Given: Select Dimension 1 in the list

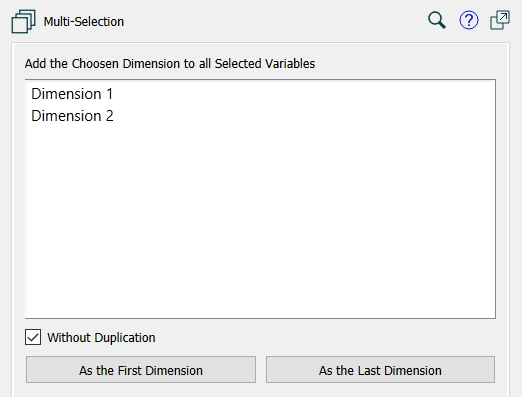Looking at the screenshot, I should pos(260,94).
